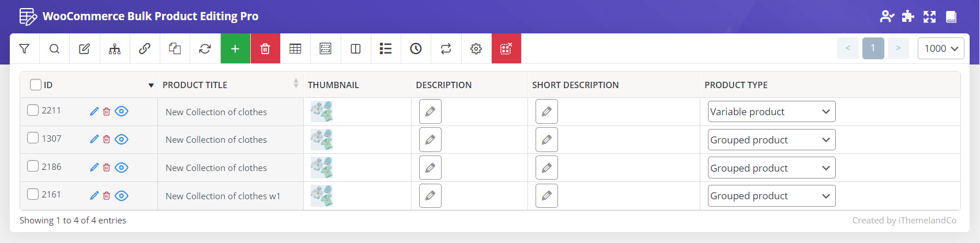Go to page 1 in pagination
Image resolution: width=980 pixels, height=243 pixels.
pyautogui.click(x=873, y=48)
